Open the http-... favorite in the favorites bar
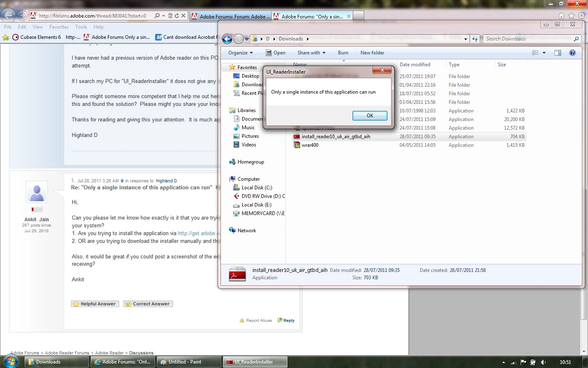 pyautogui.click(x=73, y=37)
